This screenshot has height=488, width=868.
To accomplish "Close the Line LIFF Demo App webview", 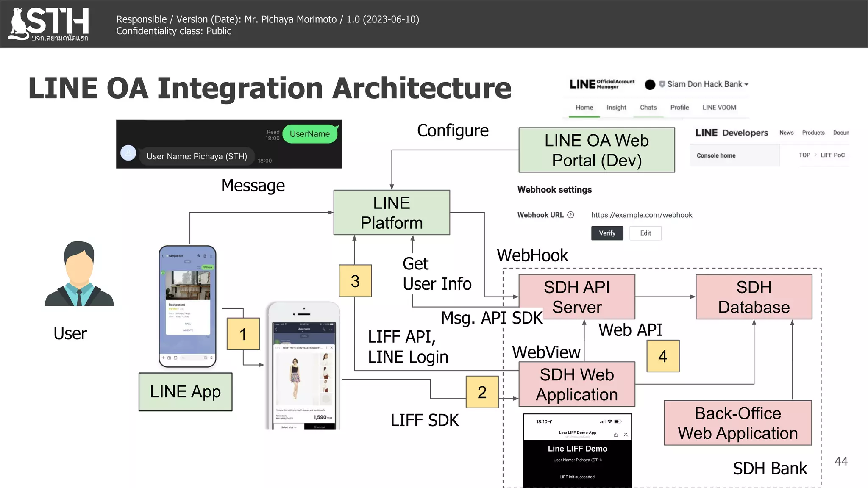I will pos(626,435).
